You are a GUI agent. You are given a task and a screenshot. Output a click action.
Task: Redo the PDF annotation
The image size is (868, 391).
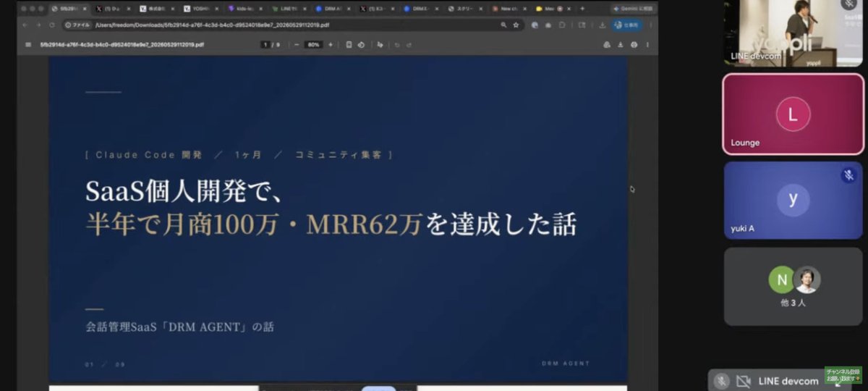pos(408,44)
